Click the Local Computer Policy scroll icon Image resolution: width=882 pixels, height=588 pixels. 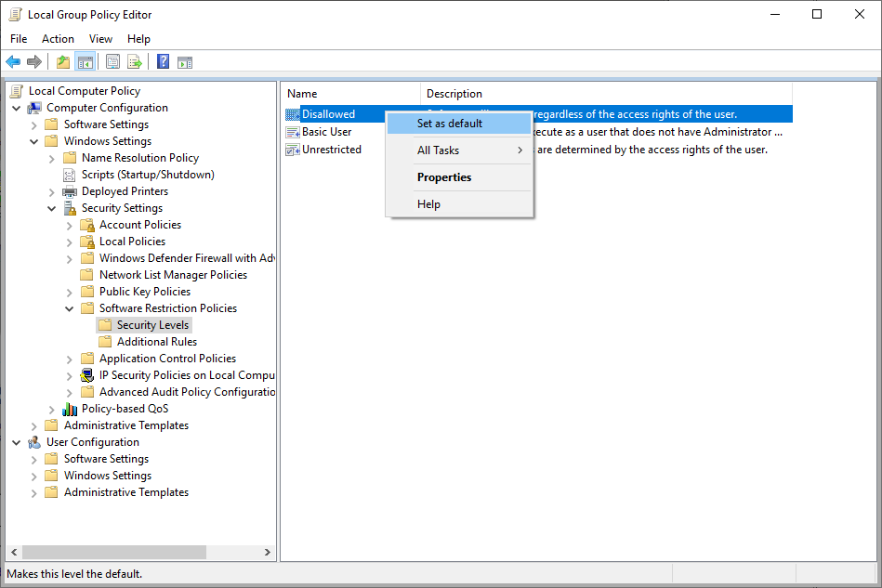click(x=17, y=91)
